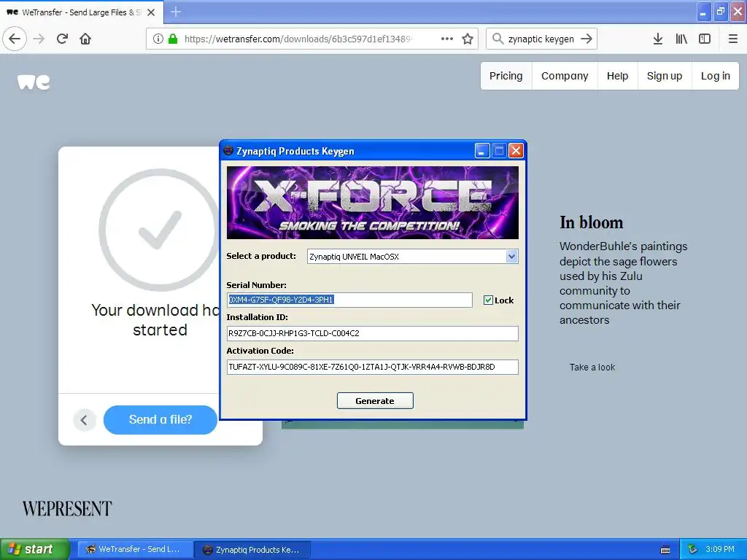747x560 pixels.
Task: Toggle the Lock checkbox
Action: [x=488, y=300]
